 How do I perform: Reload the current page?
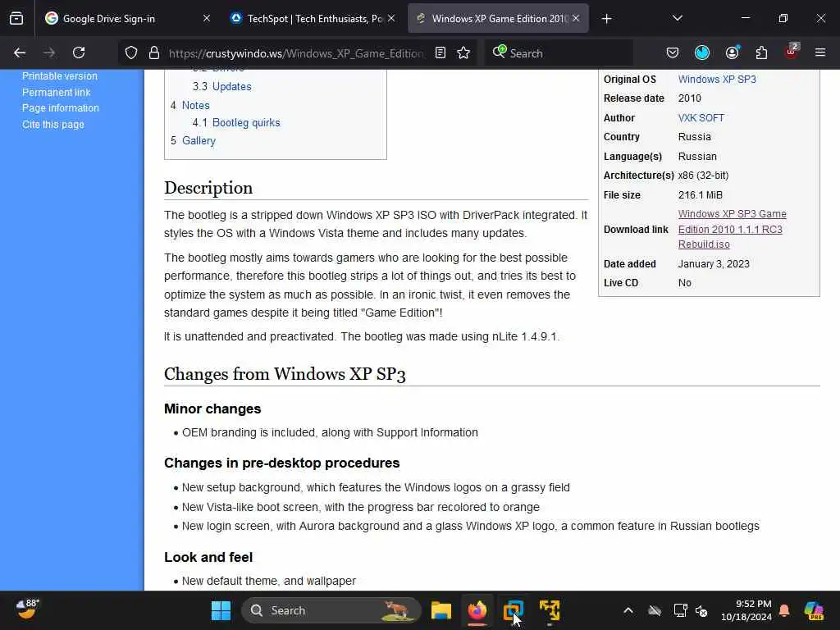coord(79,52)
